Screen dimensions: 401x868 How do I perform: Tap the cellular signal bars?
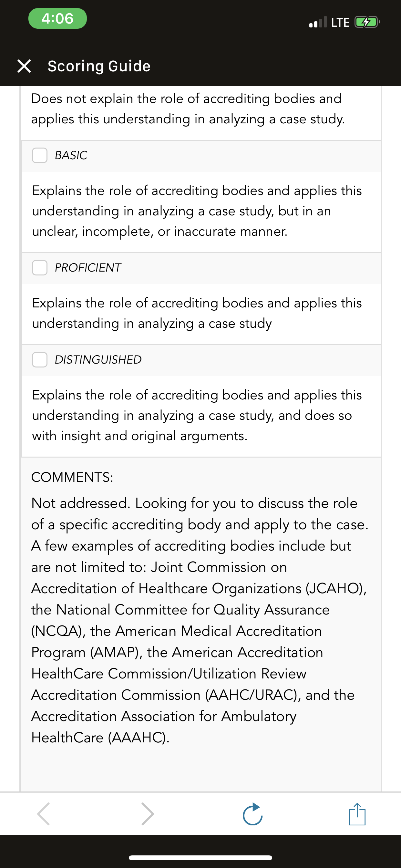[318, 22]
